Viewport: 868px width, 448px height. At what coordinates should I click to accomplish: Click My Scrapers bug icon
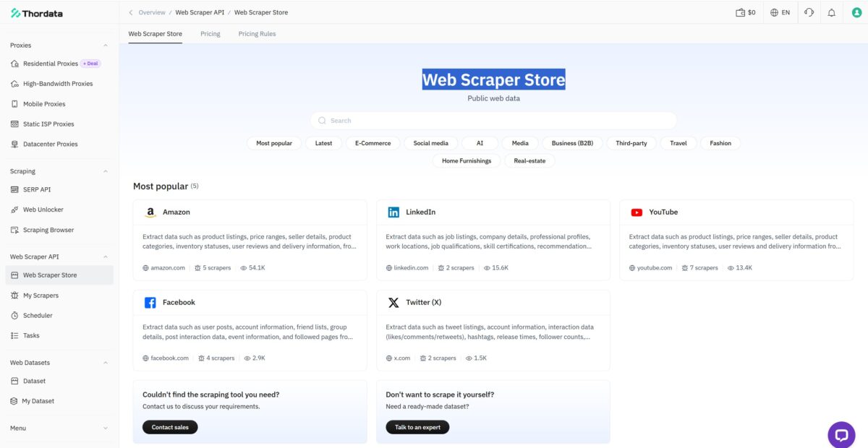point(15,296)
